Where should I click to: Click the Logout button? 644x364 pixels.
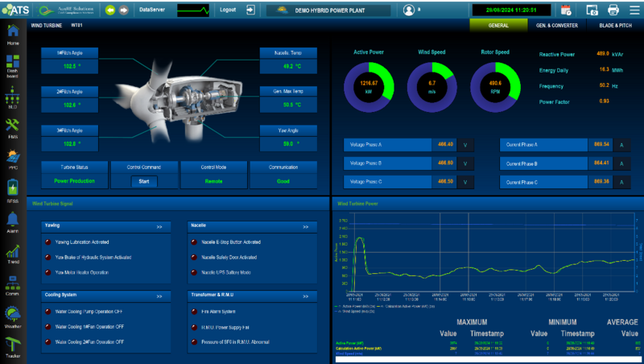(228, 10)
